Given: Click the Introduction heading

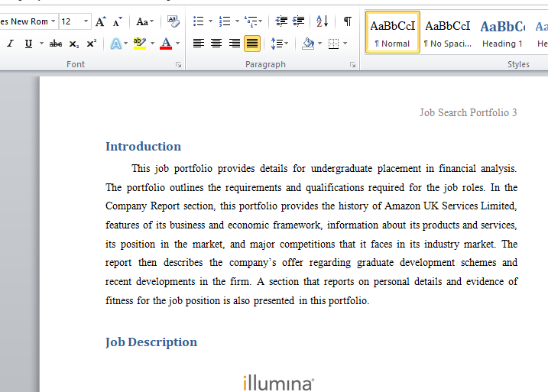Looking at the screenshot, I should point(143,147).
